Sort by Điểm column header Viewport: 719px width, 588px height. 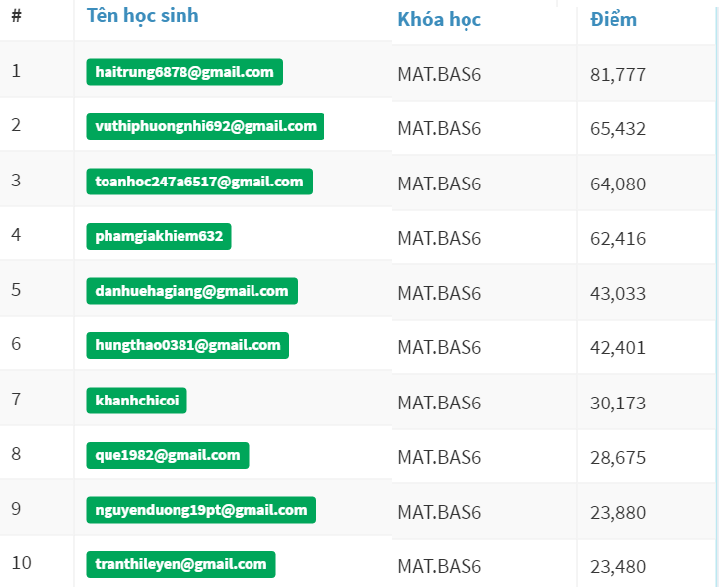point(613,20)
